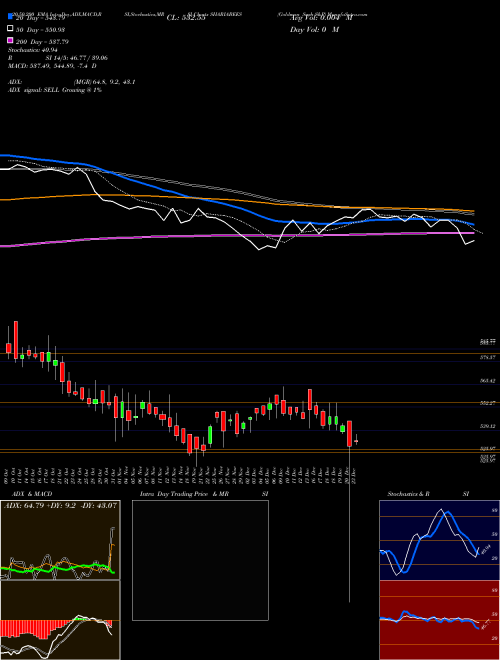Click the 'CL: 532.55' closing price label
This screenshot has height=660, width=500.
click(186, 18)
